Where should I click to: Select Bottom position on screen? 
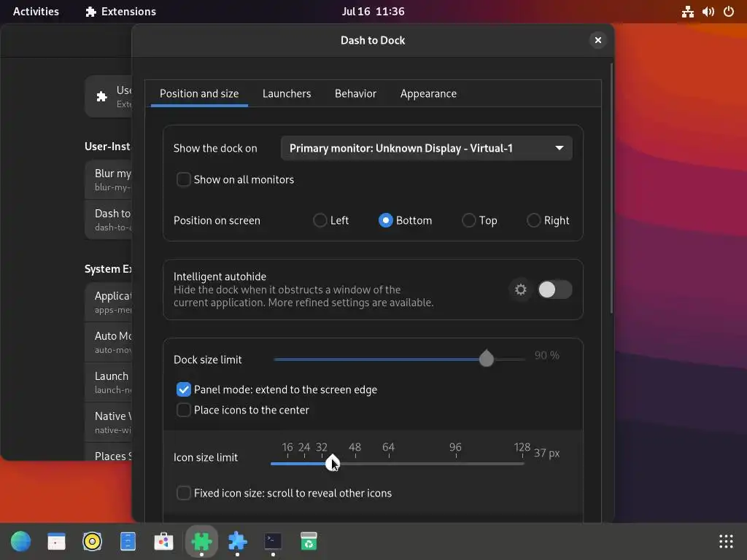pos(385,220)
